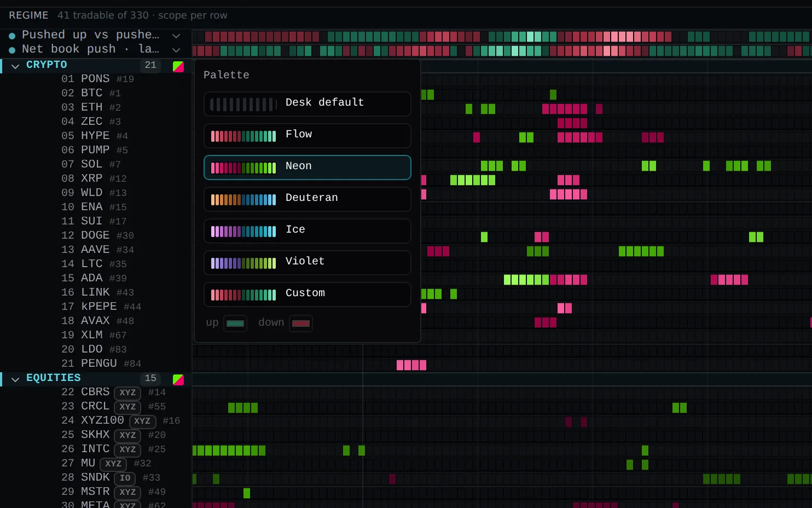Switch to the Ice palette
Screen dimensions: 812x508
click(308, 231)
